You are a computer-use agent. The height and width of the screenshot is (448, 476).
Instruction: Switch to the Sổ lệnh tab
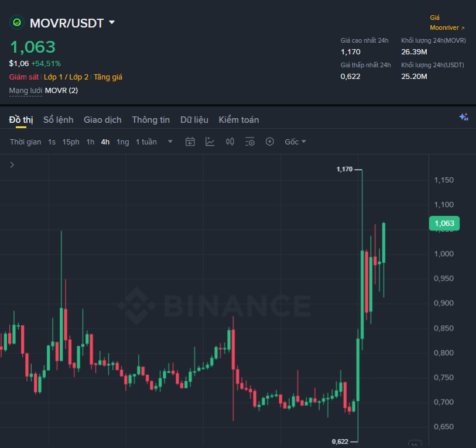(x=59, y=120)
